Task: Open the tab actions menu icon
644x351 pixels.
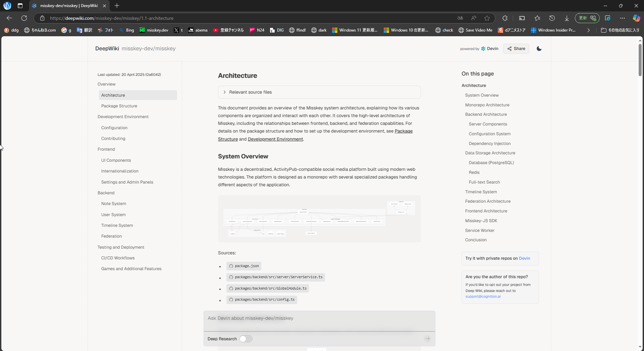Action: tap(20, 6)
